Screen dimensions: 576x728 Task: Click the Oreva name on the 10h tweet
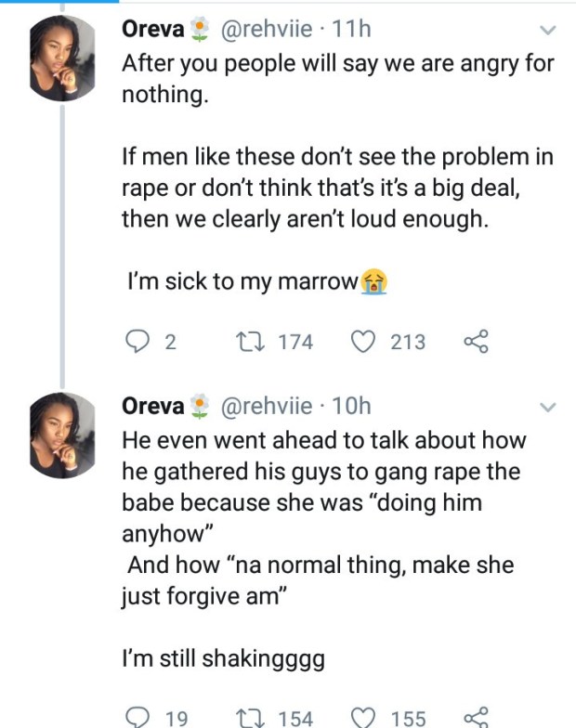pos(153,406)
